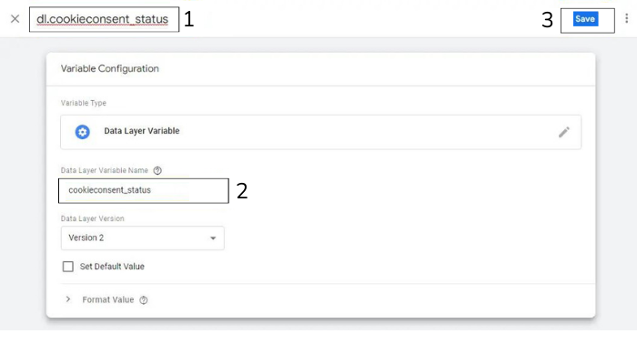Open the three-dot more actions menu

point(626,19)
